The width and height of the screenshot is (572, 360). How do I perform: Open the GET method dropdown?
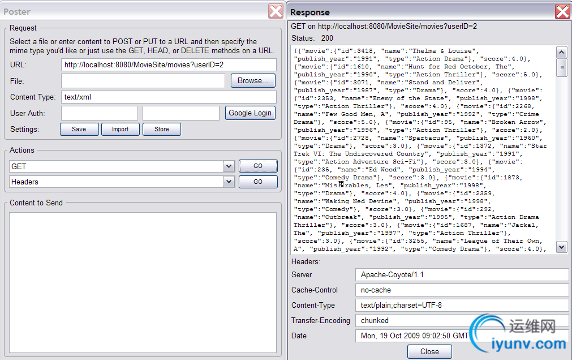[228, 166]
